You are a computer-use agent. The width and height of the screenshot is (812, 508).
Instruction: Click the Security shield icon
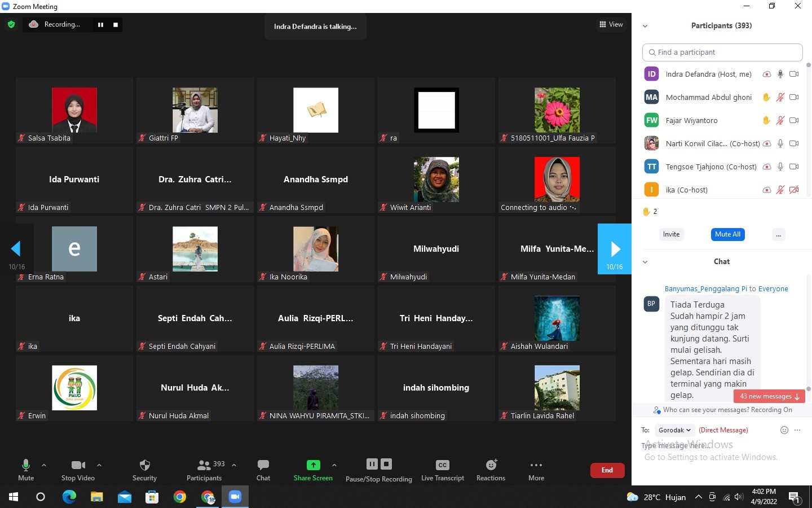coord(144,465)
